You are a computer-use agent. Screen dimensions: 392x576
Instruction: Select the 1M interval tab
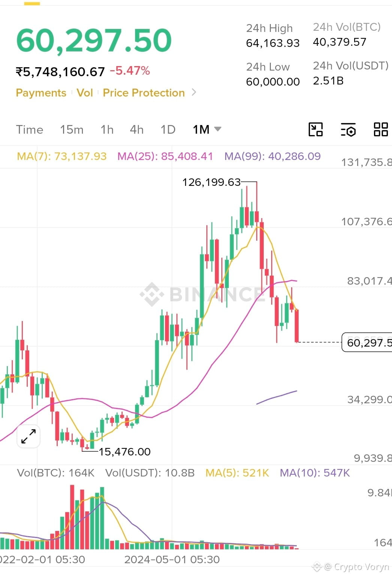point(201,130)
